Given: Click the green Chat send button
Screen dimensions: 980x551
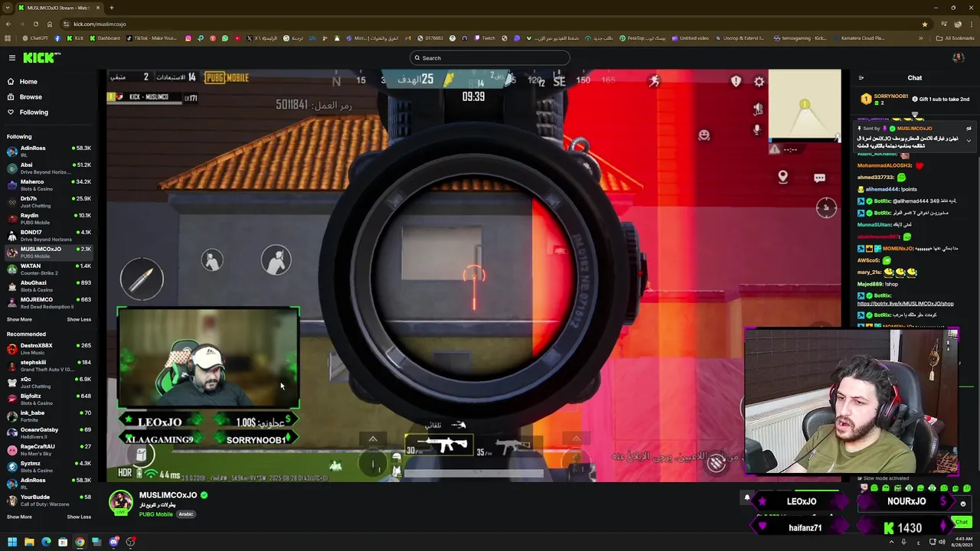Looking at the screenshot, I should coord(962,522).
